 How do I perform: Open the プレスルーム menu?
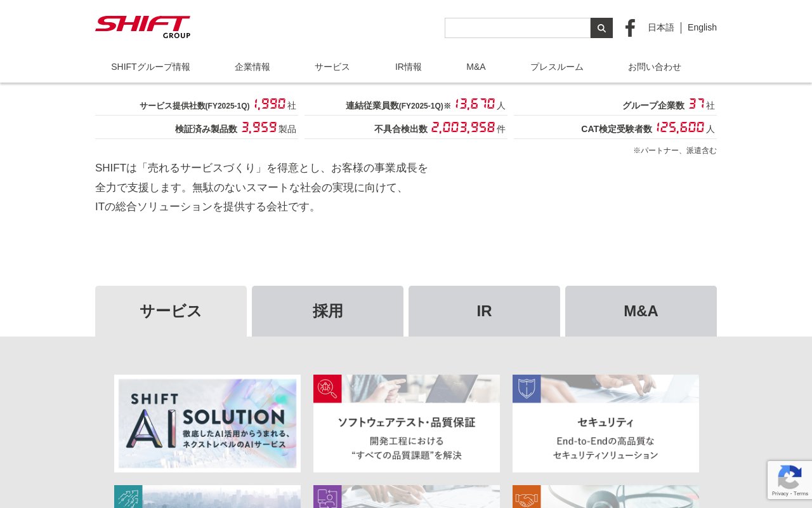point(557,67)
